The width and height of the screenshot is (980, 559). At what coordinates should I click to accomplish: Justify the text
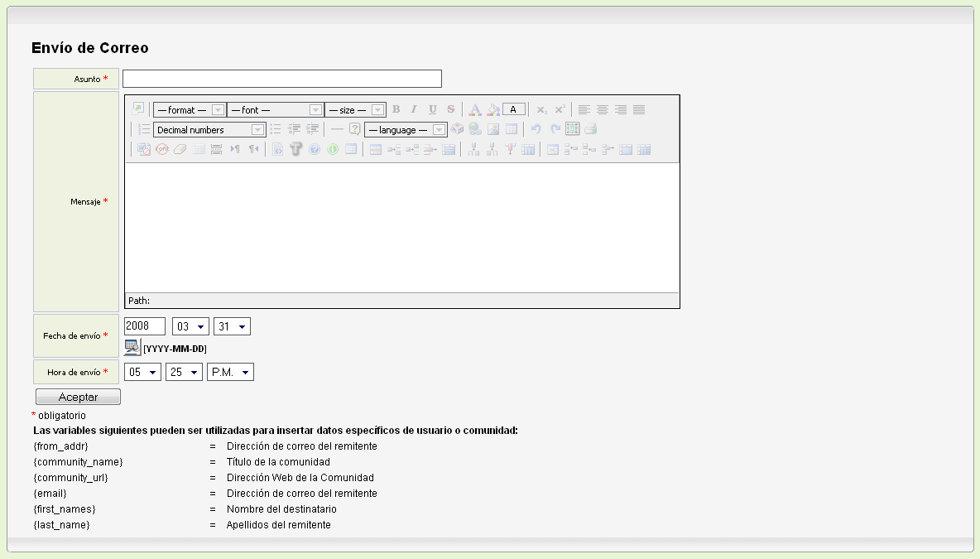[x=639, y=109]
